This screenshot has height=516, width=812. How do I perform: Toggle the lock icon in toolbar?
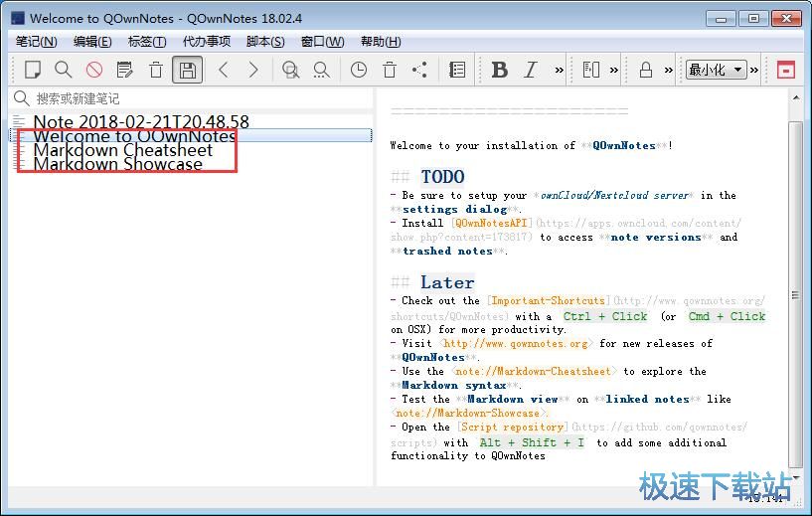pos(645,70)
